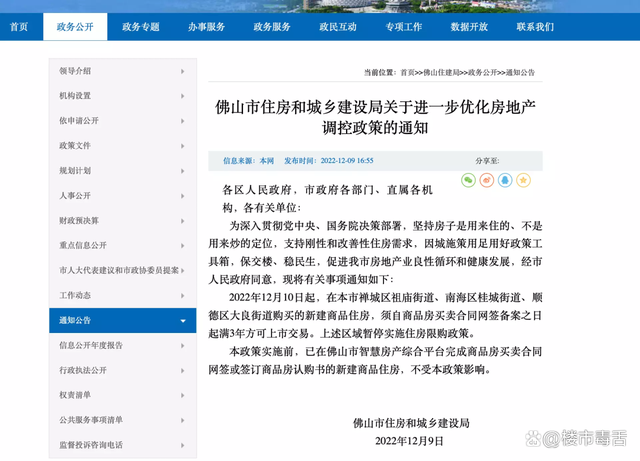Click the 分享至 label
Viewport: 640px width, 461px height.
pos(487,161)
